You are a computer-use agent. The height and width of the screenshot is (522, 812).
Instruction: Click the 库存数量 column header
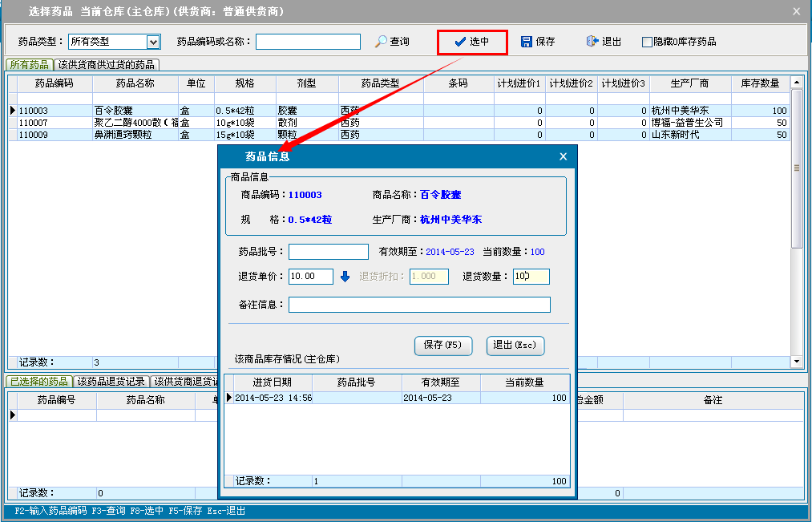(x=759, y=83)
